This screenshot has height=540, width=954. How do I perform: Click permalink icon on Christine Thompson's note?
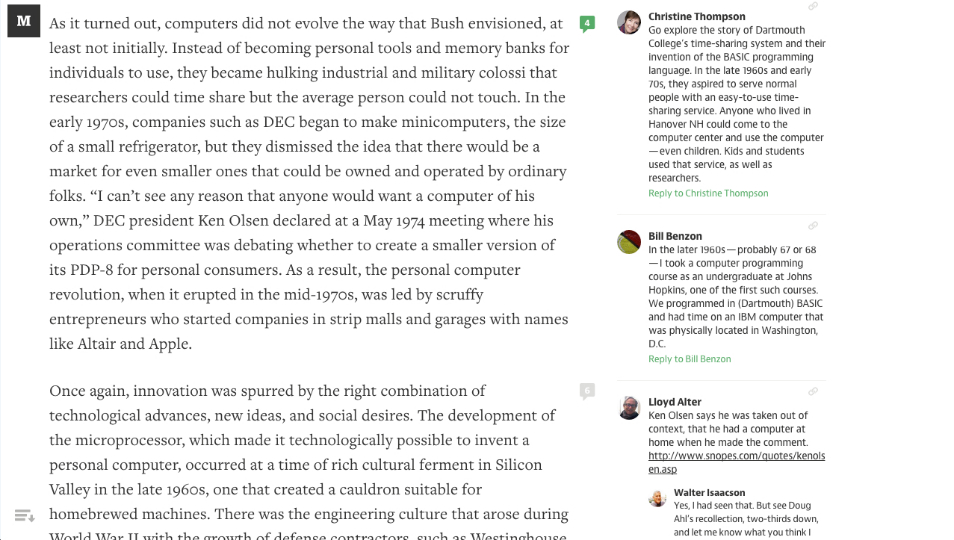point(813,7)
